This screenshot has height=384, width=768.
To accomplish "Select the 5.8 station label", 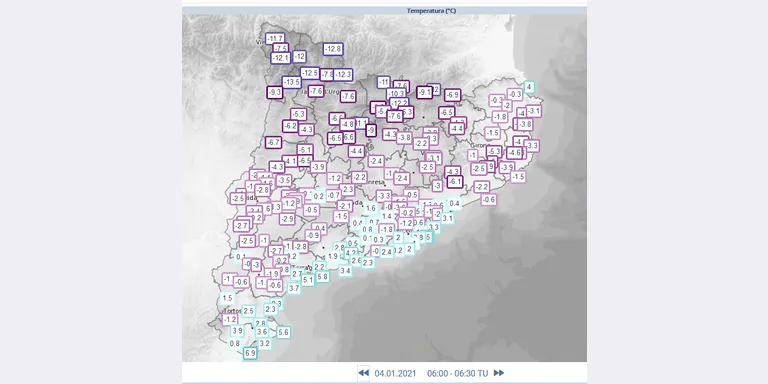I will 322,276.
